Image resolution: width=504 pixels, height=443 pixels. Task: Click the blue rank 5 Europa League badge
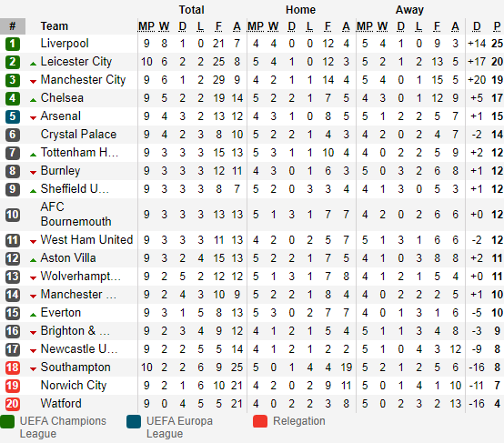13,116
